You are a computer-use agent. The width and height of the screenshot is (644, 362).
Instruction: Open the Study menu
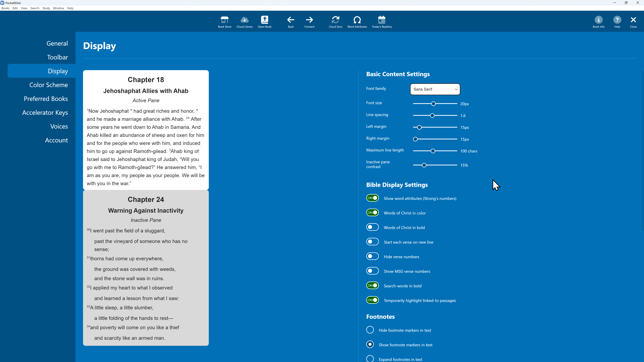46,8
